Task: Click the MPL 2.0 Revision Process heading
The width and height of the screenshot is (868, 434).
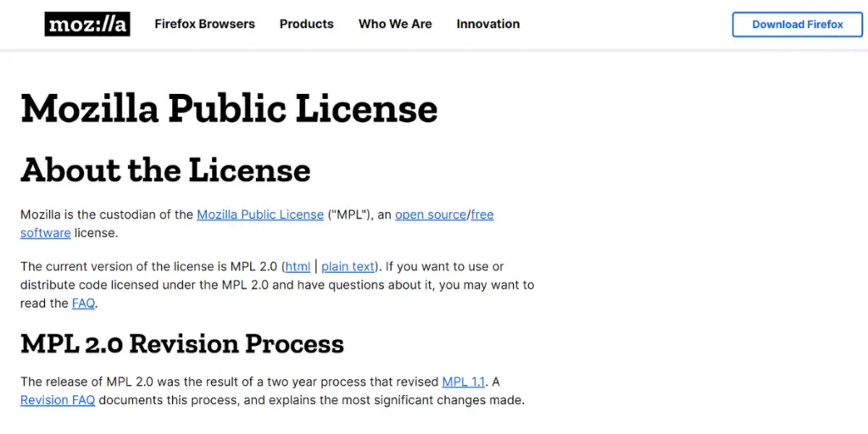Action: pos(182,344)
